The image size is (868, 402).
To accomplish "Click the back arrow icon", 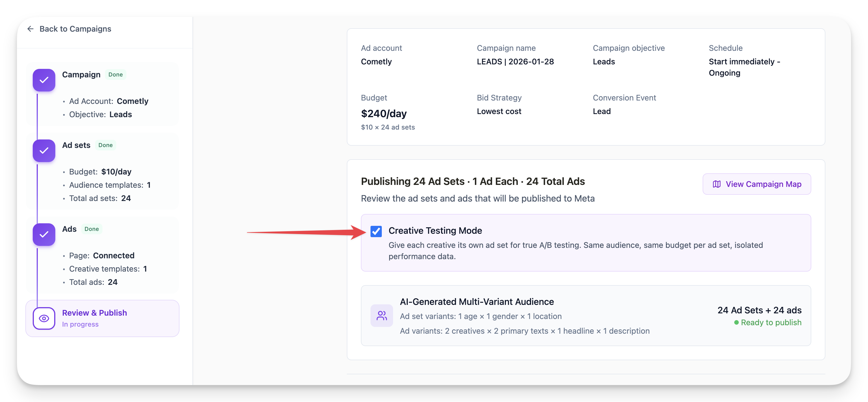I will point(30,29).
